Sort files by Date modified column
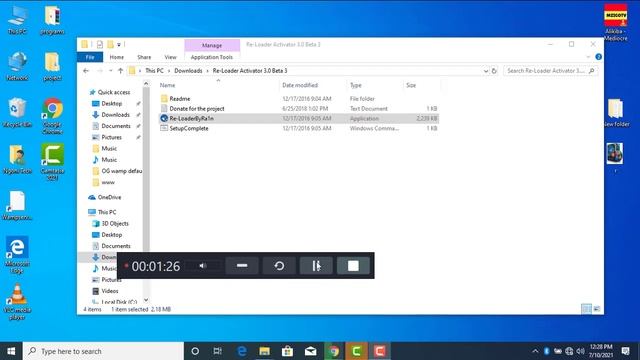The height and width of the screenshot is (360, 640). 300,85
